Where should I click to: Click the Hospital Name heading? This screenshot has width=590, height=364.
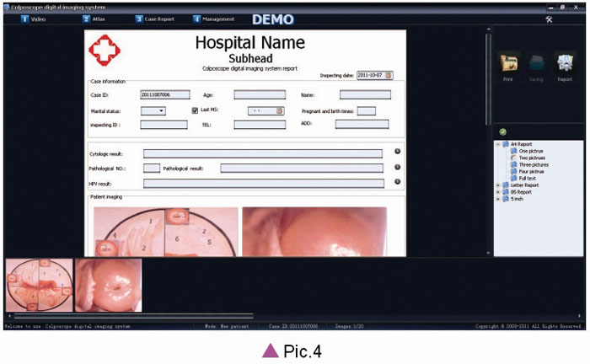(x=249, y=43)
